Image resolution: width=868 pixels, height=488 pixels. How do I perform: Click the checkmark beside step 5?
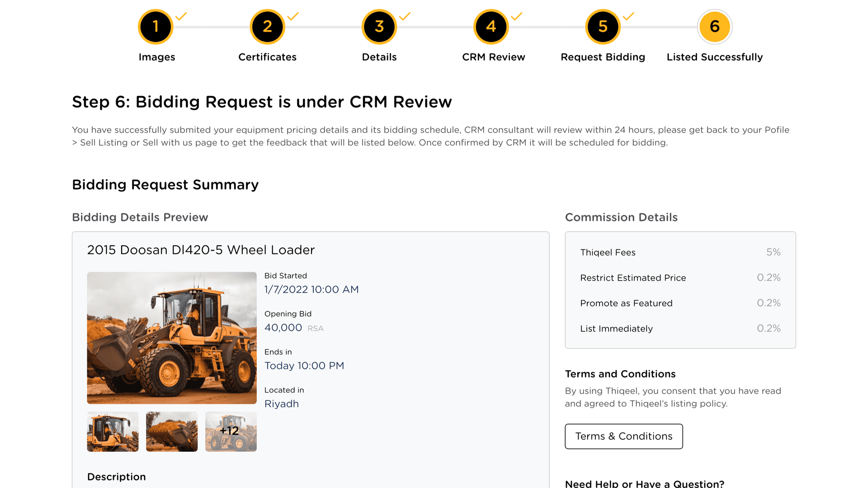(628, 17)
